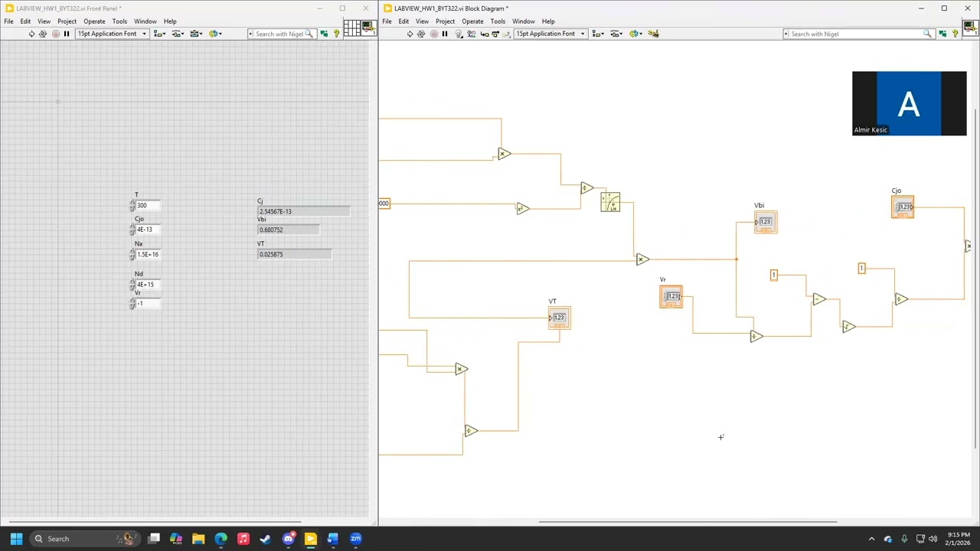Open Operate menu in Front Panel window

click(94, 21)
